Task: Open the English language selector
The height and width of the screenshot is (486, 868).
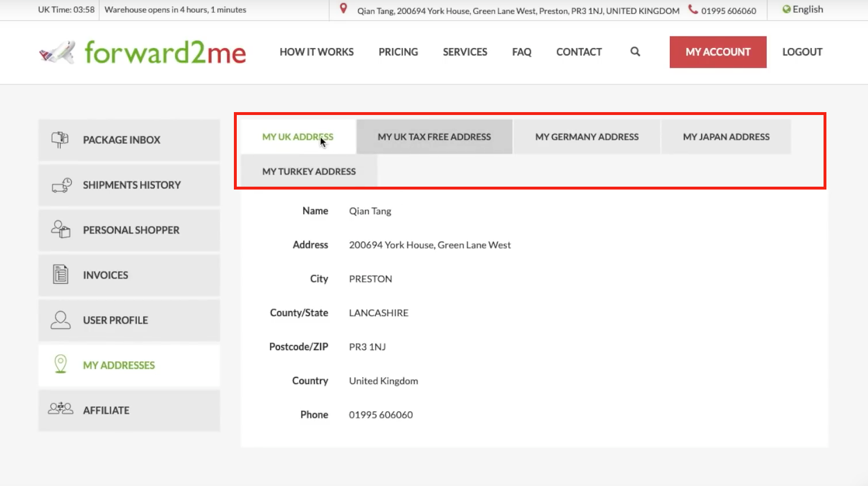Action: click(803, 9)
